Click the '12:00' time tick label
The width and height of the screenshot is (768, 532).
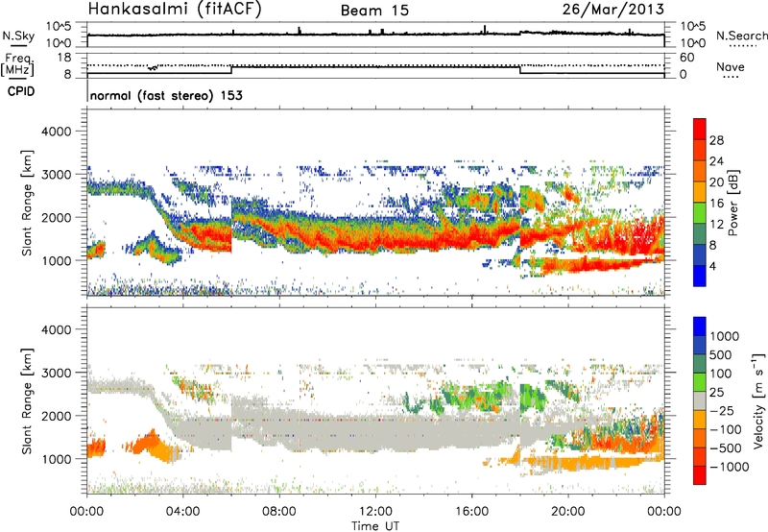click(x=375, y=512)
